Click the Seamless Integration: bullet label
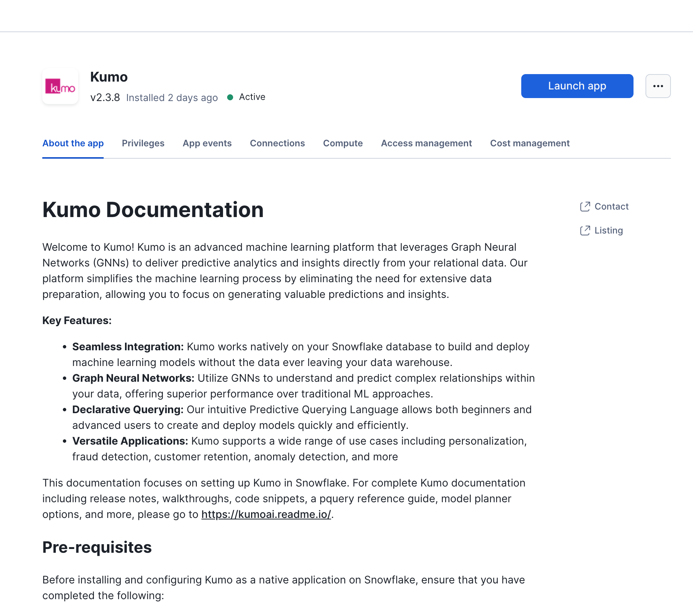This screenshot has height=616, width=693. tap(128, 347)
